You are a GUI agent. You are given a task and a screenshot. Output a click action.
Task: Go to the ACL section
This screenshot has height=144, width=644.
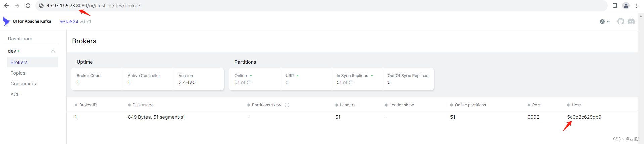pyautogui.click(x=15, y=94)
